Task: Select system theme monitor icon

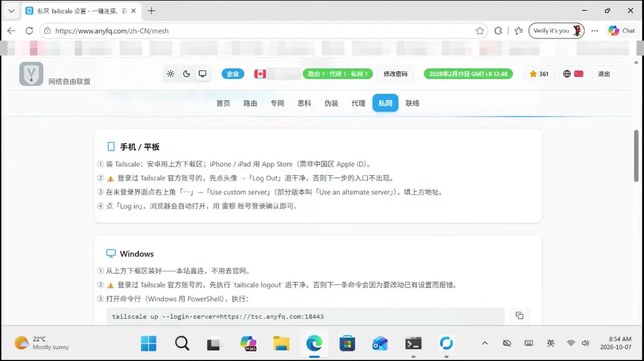Action: point(203,74)
